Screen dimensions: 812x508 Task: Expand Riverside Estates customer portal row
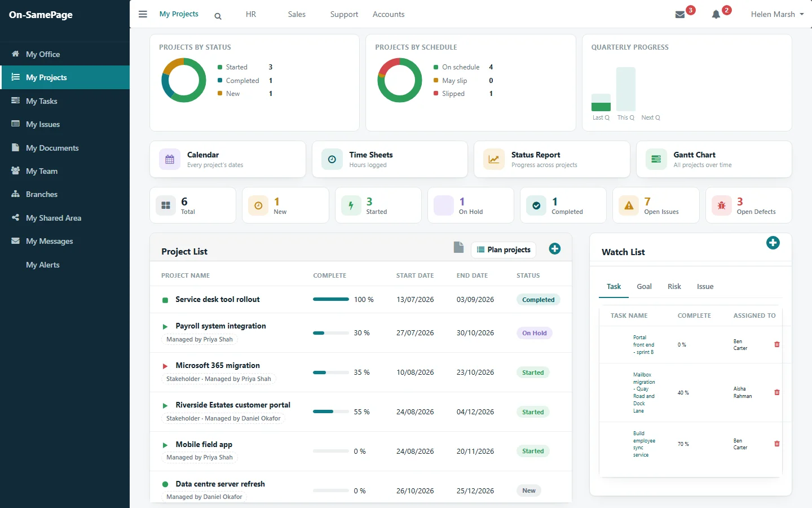tap(165, 406)
